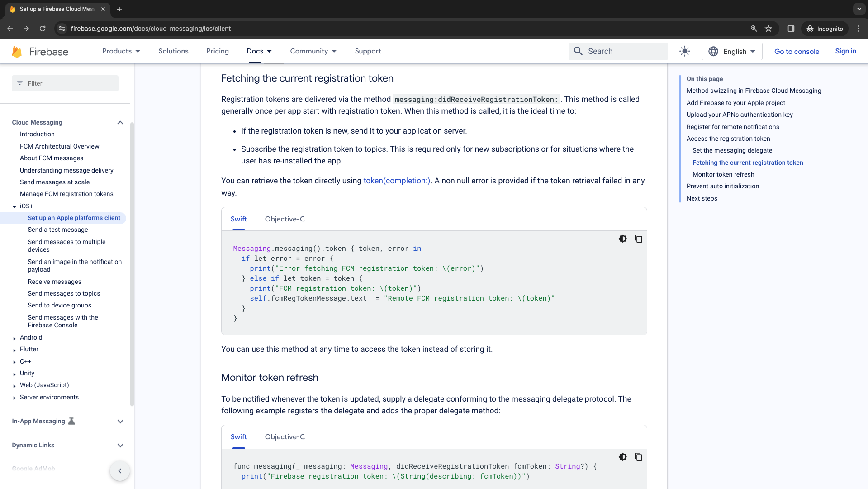The height and width of the screenshot is (489, 868).
Task: Jump to Prevent auto initialization section
Action: 722,186
